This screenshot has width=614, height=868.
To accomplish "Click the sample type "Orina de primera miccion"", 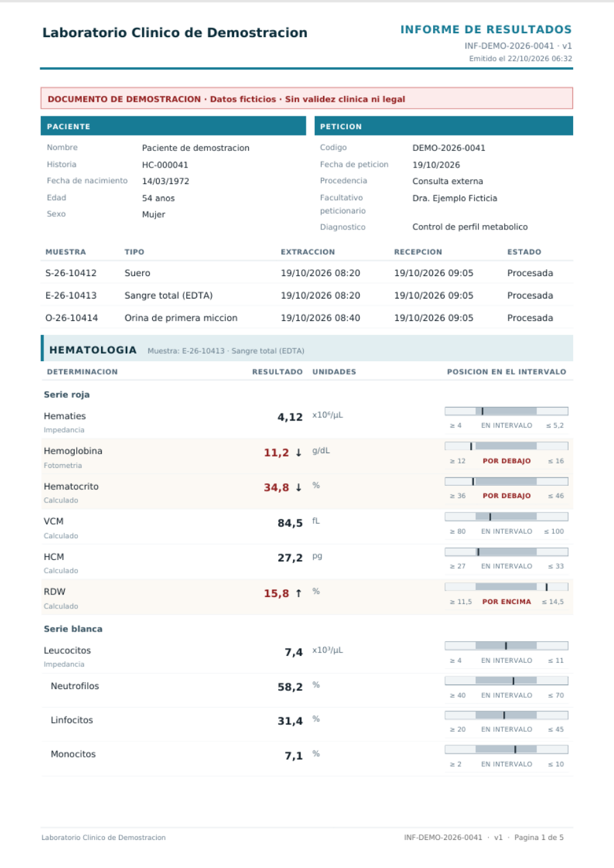I will pyautogui.click(x=181, y=318).
